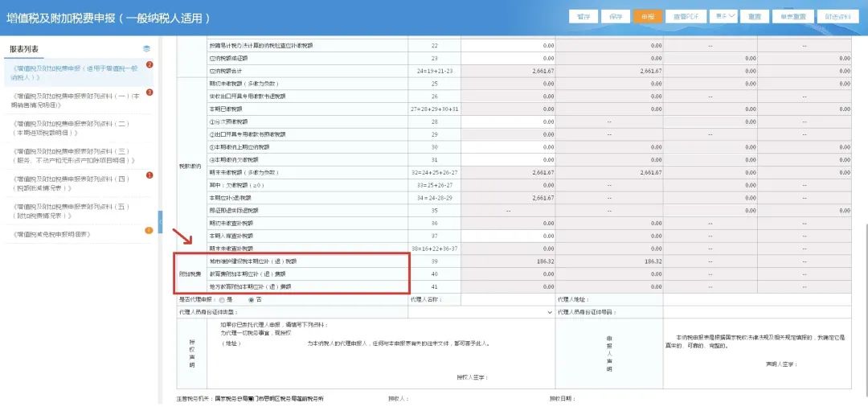868x407 pixels.
Task: Open 增值税减免税申报明细表
Action: [x=51, y=235]
